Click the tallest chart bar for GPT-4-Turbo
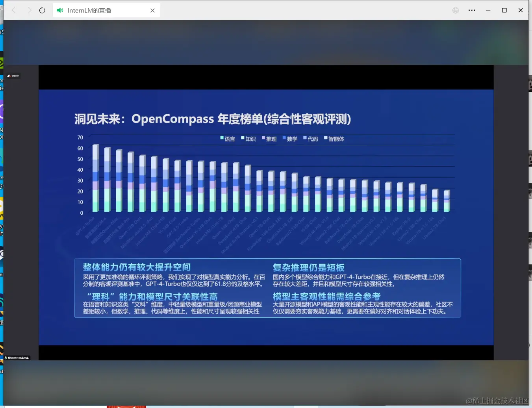This screenshot has width=532, height=408. 95,178
